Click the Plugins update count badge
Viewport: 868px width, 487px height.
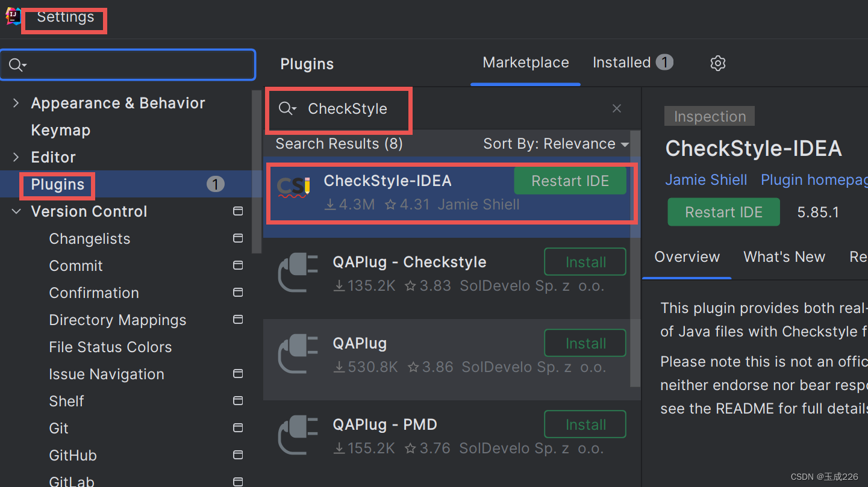pyautogui.click(x=216, y=184)
